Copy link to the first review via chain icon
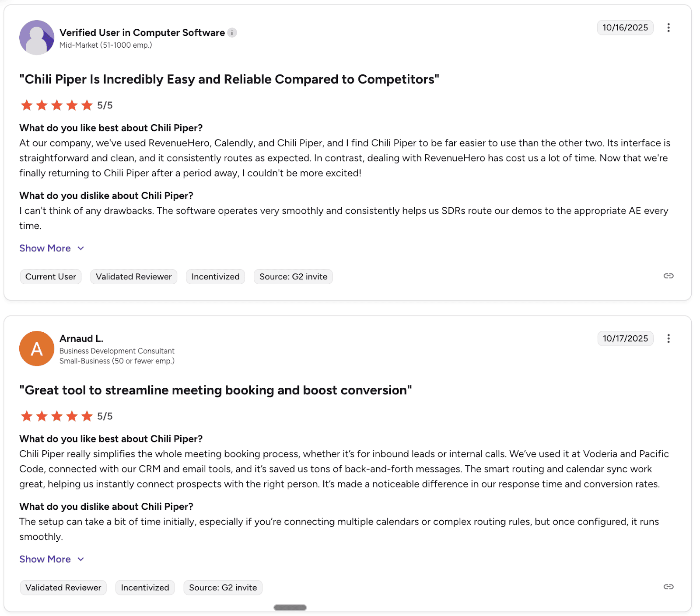Image resolution: width=700 pixels, height=616 pixels. [x=668, y=276]
